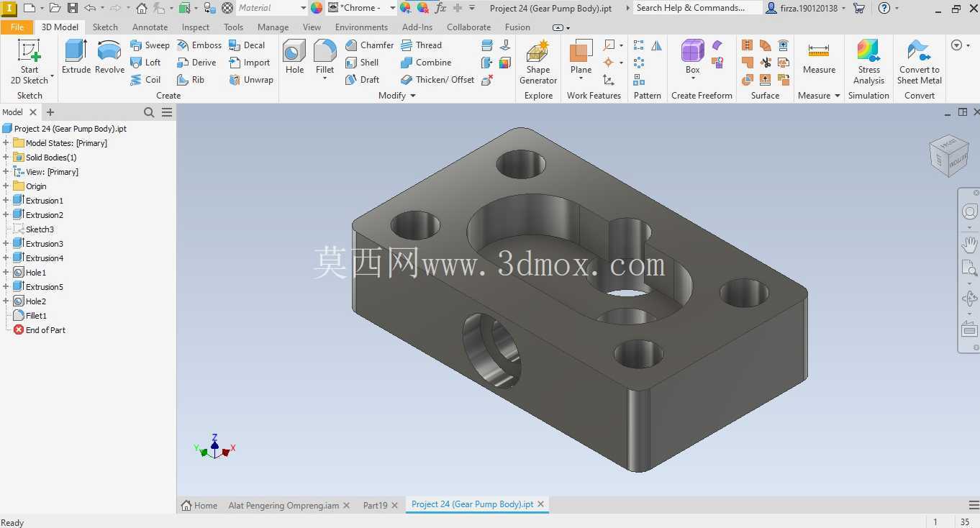Pick the Thread tool
The height and width of the screenshot is (528, 980).
(421, 45)
